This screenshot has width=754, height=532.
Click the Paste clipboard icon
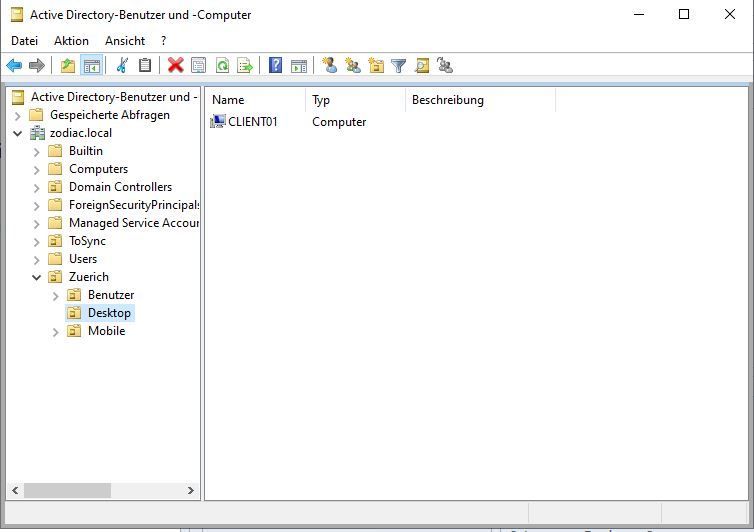(145, 65)
